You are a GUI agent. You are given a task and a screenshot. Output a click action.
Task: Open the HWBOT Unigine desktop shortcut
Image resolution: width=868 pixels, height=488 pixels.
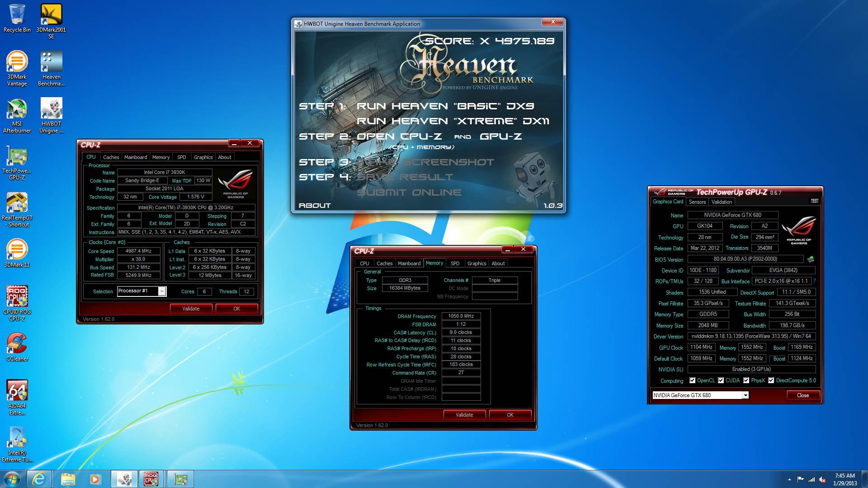[x=51, y=116]
